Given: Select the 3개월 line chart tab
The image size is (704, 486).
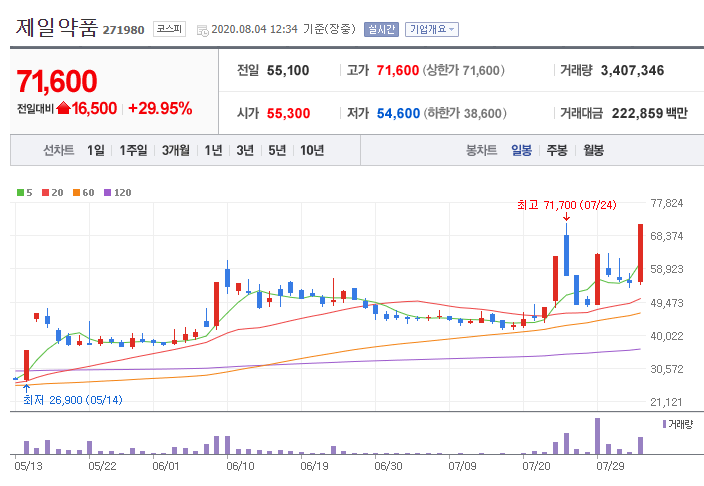Looking at the screenshot, I should pyautogui.click(x=176, y=150).
